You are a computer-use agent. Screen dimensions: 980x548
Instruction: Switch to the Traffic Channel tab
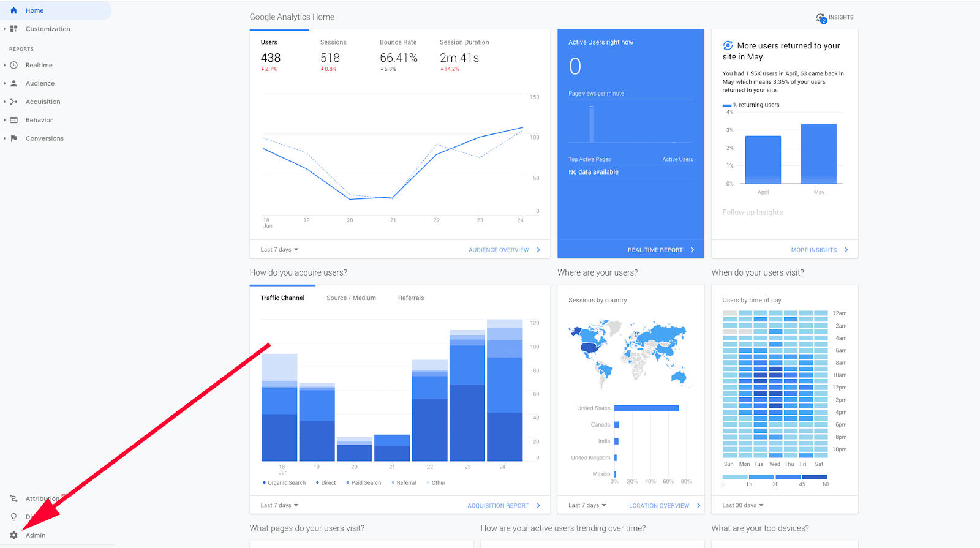point(282,298)
